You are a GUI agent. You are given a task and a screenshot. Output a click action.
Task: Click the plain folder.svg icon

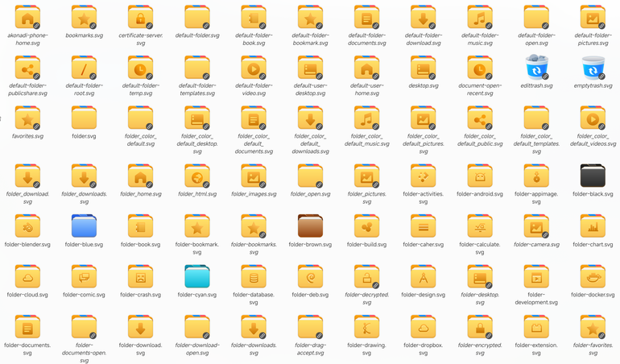pyautogui.click(x=84, y=118)
